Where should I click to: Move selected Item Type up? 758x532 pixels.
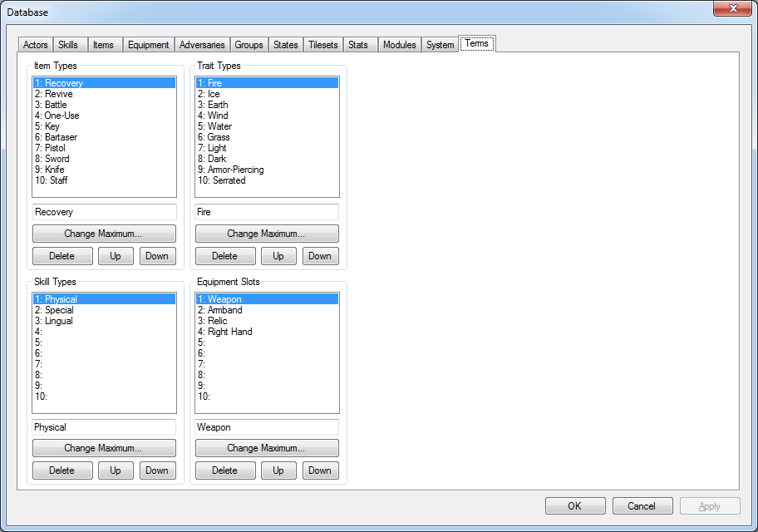point(116,256)
